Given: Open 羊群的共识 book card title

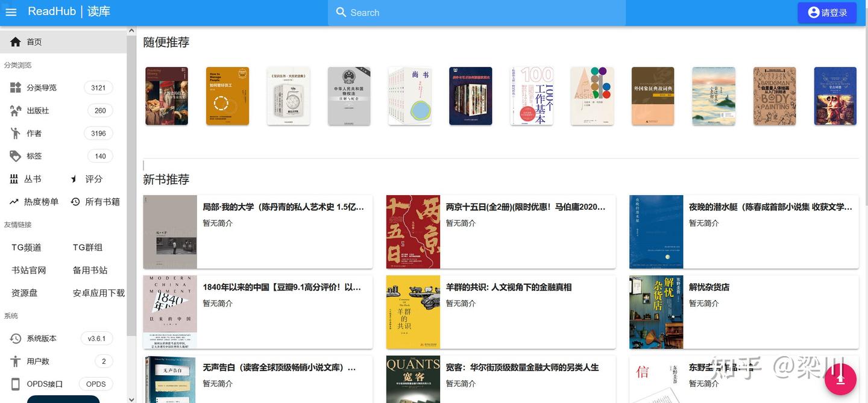Looking at the screenshot, I should coord(509,287).
